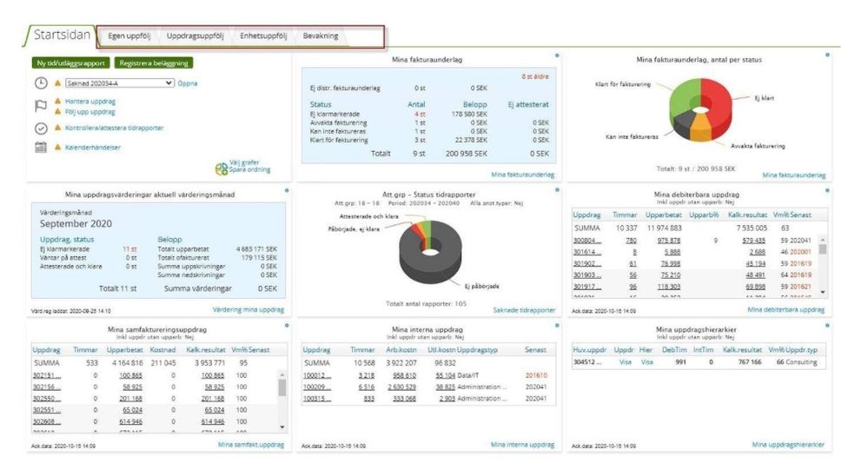Open the Mina uppdragshierarkier footer link

(x=788, y=445)
